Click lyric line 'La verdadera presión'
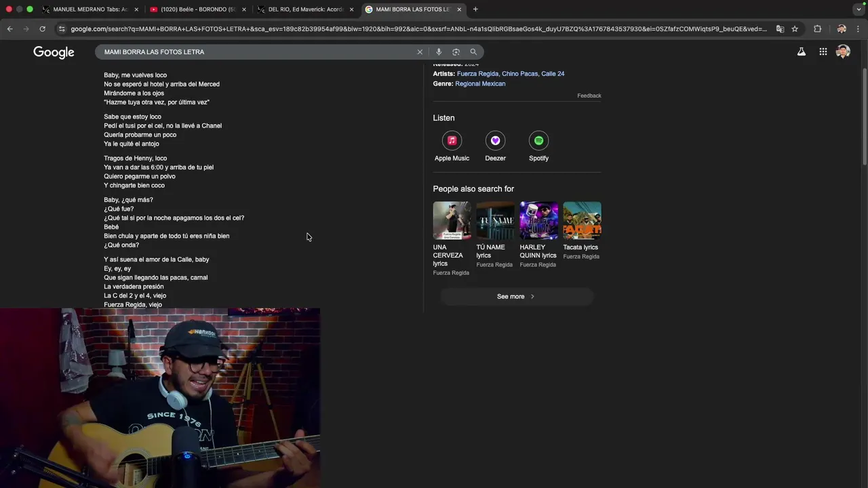Screen dimensions: 868x488 point(134,287)
